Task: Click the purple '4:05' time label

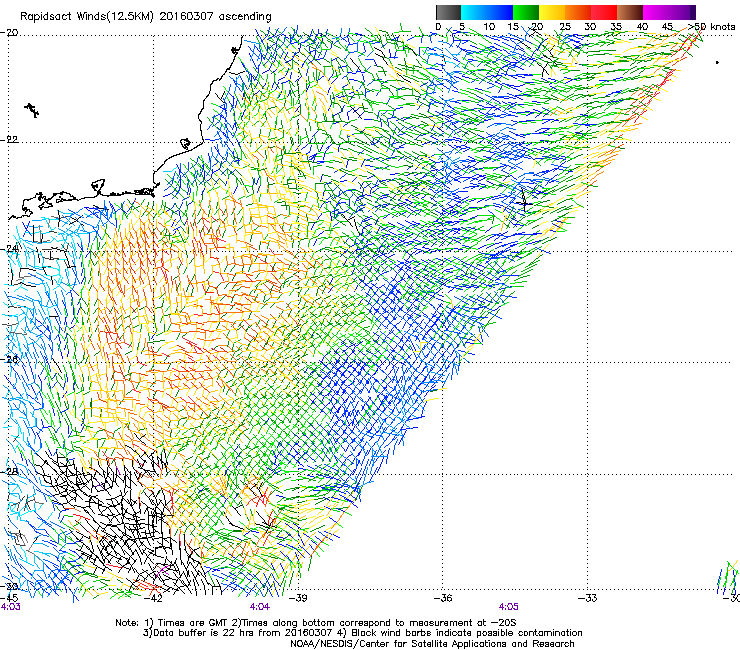Action: pos(508,607)
